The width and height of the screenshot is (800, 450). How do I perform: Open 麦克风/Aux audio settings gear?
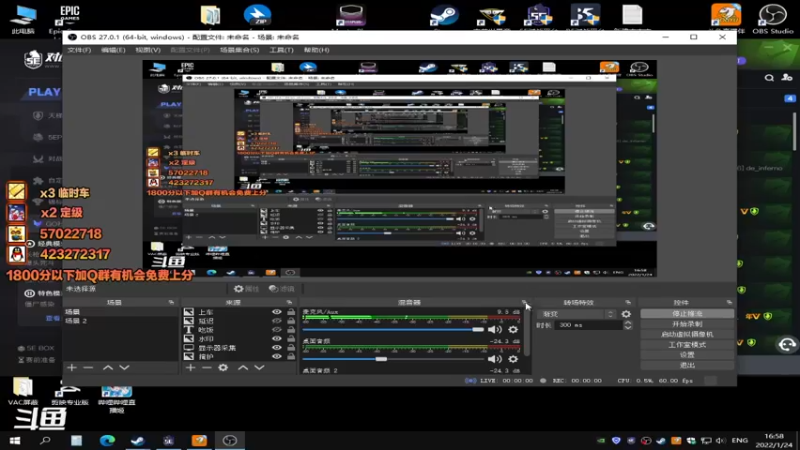coord(513,330)
